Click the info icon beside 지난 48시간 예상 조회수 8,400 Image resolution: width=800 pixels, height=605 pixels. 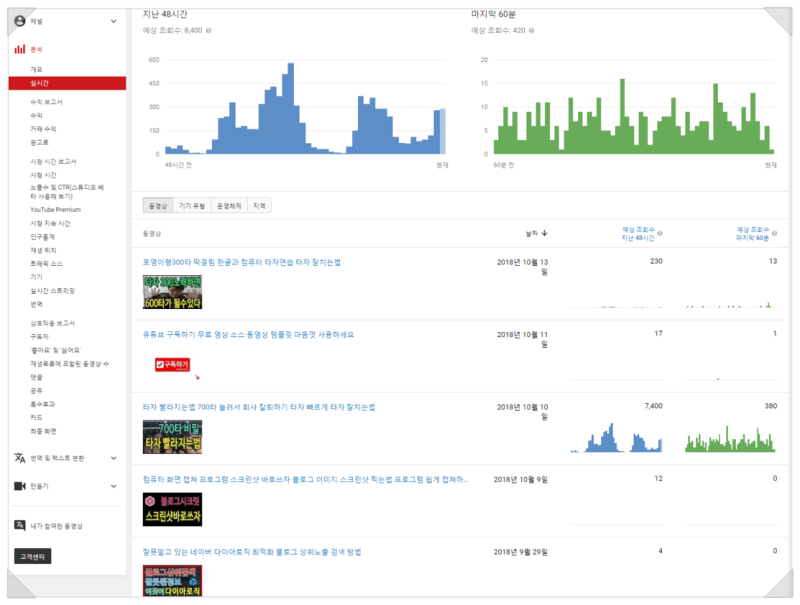(x=209, y=31)
